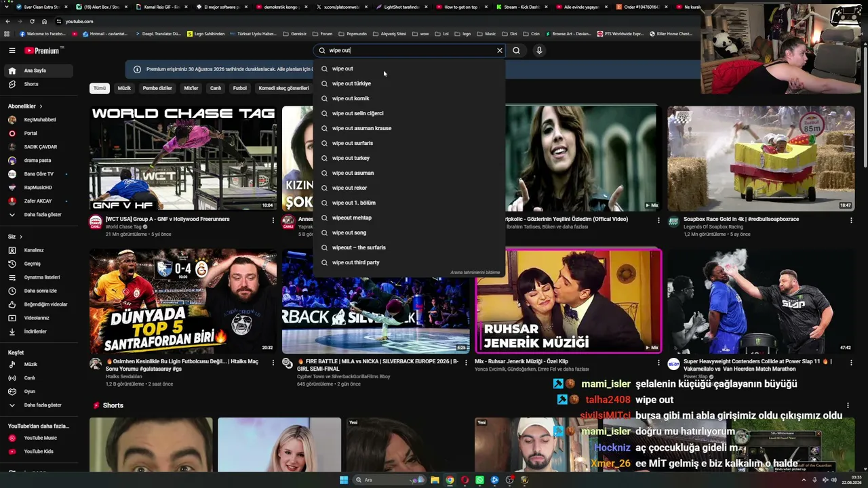Open Videolarınız in the sidebar
Viewport: 868px width, 488px height.
coord(38,318)
